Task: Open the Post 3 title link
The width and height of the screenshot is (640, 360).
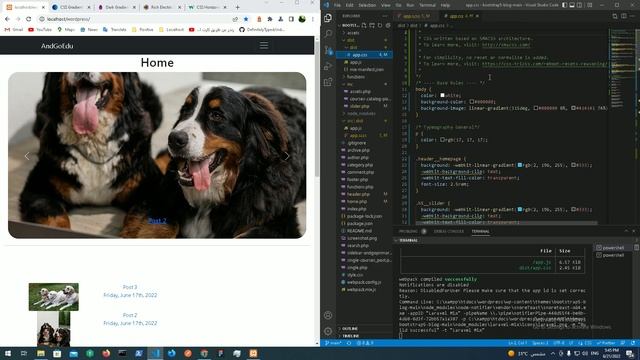Action: pos(130,287)
